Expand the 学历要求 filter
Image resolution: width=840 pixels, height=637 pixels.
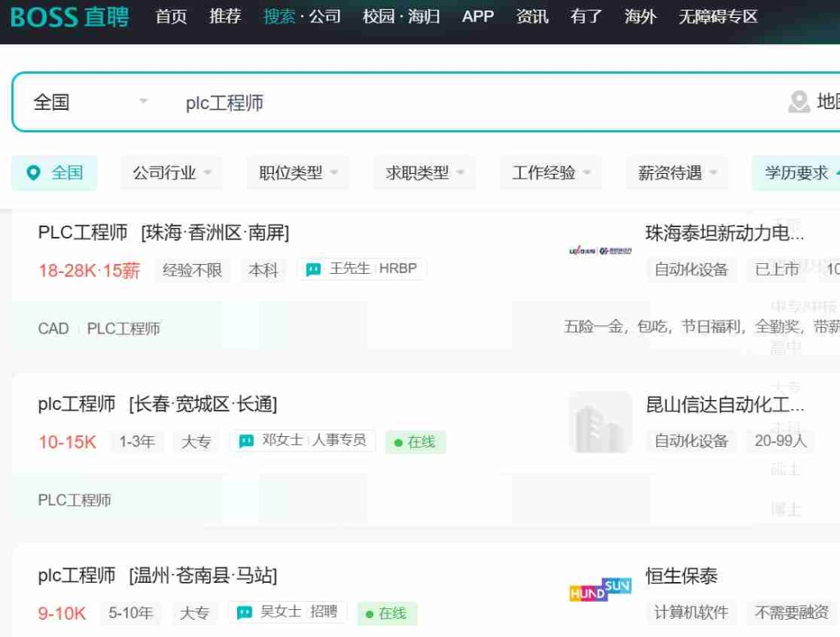[x=797, y=172]
